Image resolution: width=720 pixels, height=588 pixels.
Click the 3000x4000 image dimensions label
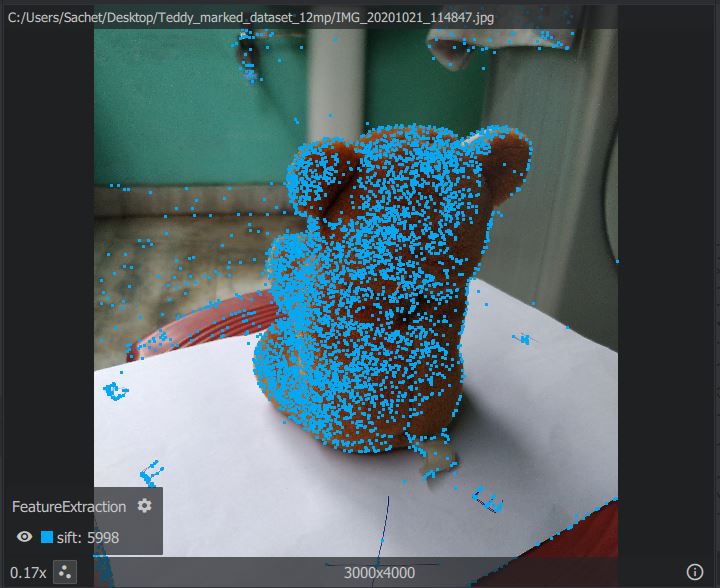379,573
